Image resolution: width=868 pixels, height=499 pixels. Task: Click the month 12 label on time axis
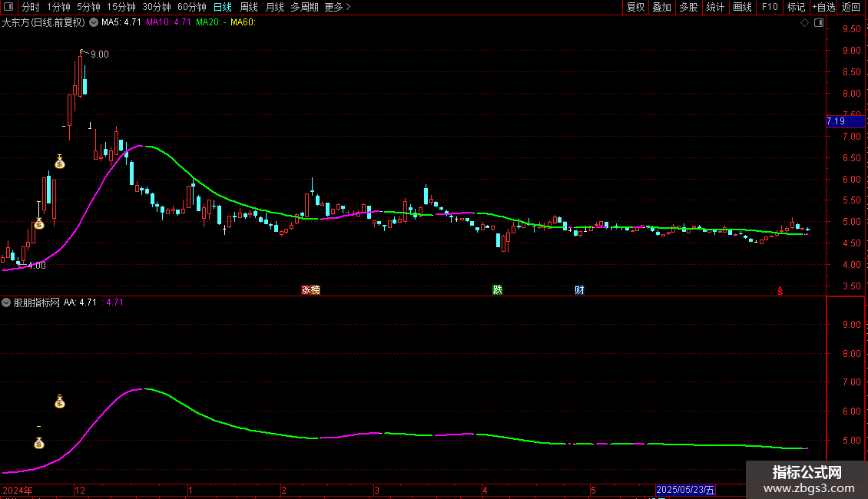(80, 490)
